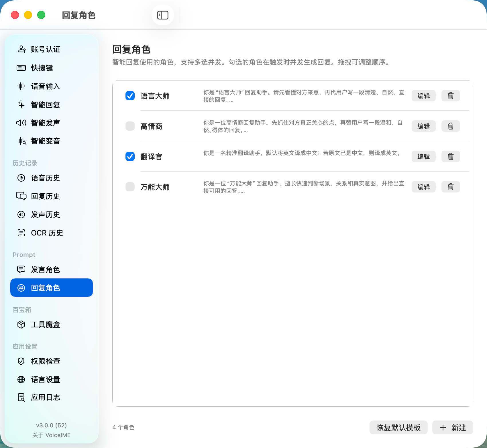Click the 账号认证 person icon
Viewport: 487px width, 448px height.
coord(21,49)
